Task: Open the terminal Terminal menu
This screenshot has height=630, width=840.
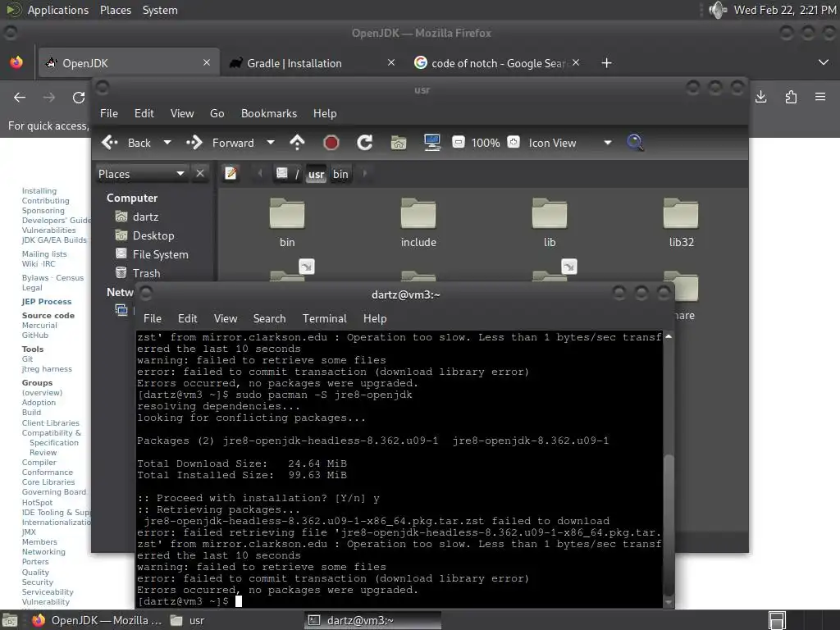Action: (x=325, y=319)
